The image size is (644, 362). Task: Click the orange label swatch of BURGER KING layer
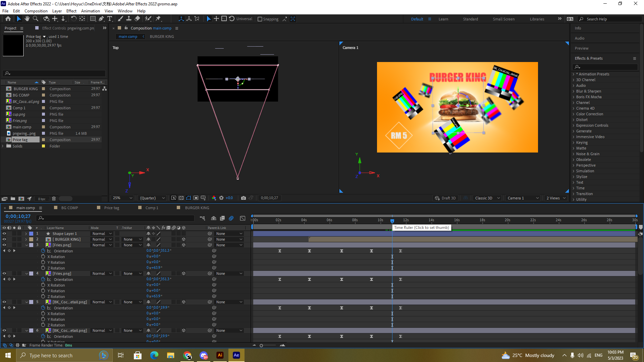(31, 239)
